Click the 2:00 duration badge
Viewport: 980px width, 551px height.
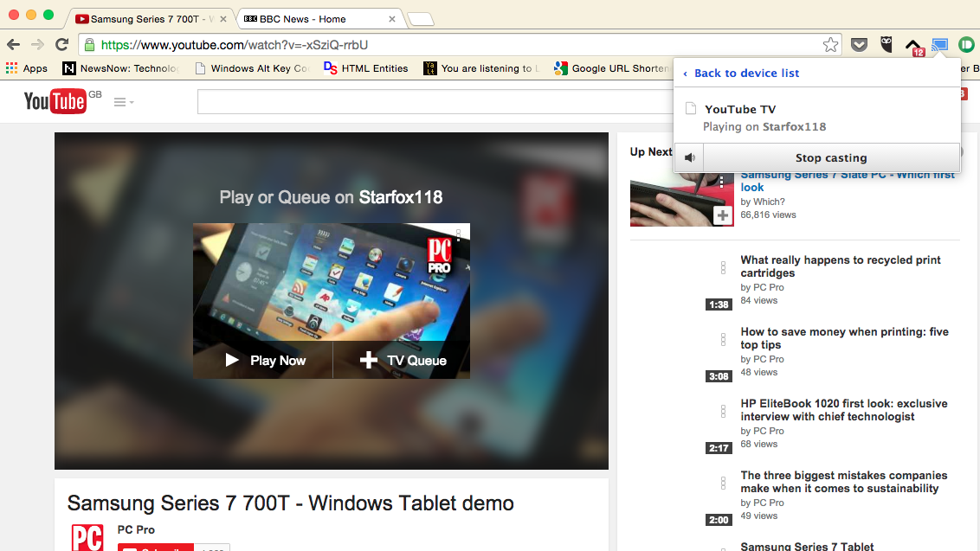719,521
